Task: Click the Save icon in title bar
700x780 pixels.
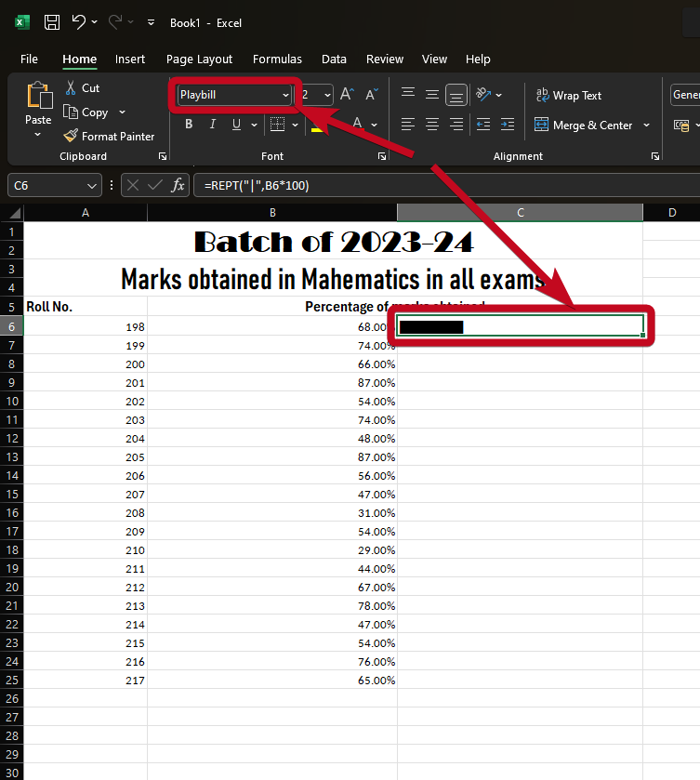Action: (52, 22)
